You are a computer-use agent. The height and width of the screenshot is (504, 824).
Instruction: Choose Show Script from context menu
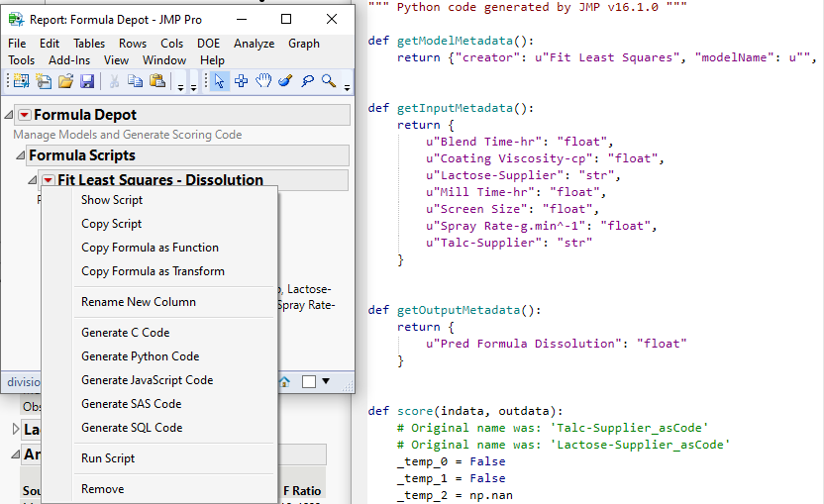tap(159, 200)
